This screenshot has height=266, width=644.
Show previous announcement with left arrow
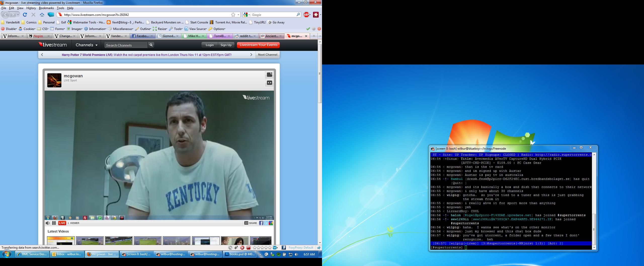[x=42, y=55]
